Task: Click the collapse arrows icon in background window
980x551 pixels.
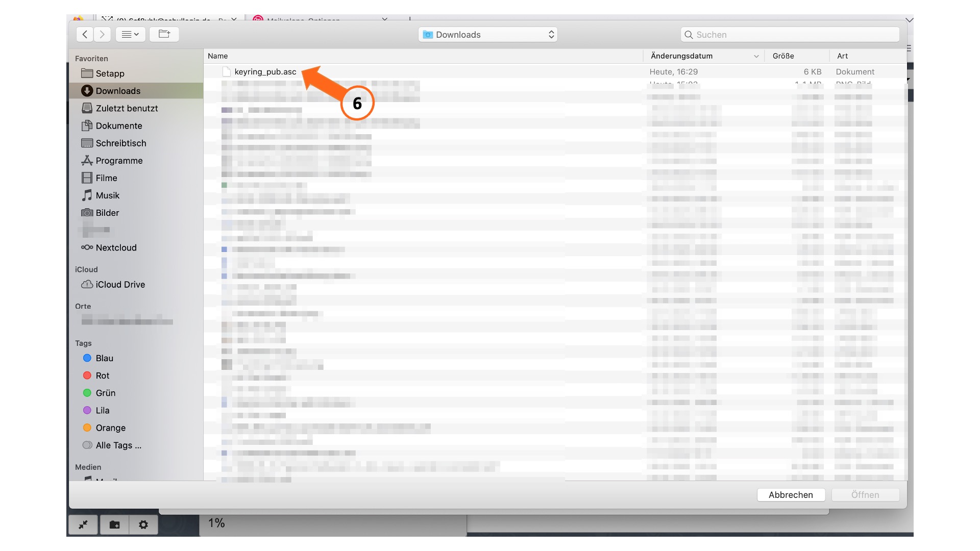Action: pos(83,524)
